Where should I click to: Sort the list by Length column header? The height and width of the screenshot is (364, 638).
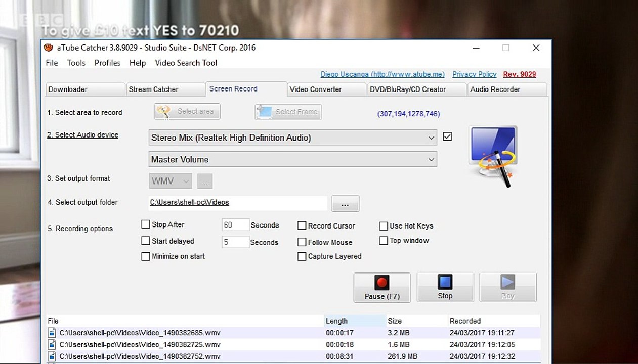tap(355, 321)
